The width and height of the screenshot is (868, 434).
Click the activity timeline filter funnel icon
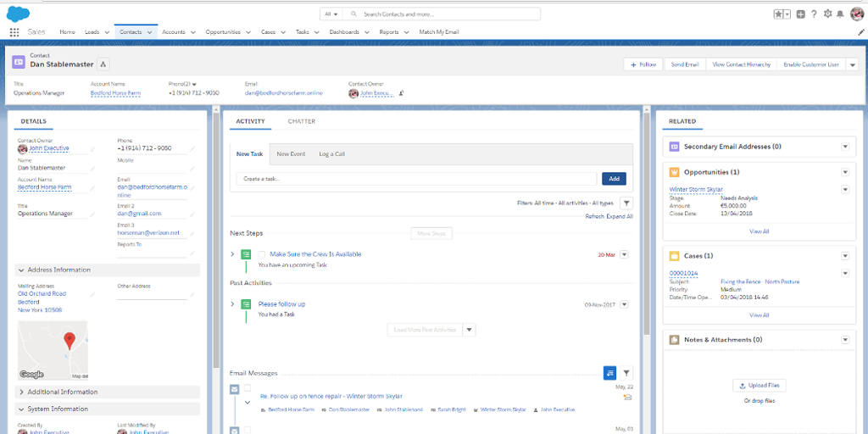(626, 203)
